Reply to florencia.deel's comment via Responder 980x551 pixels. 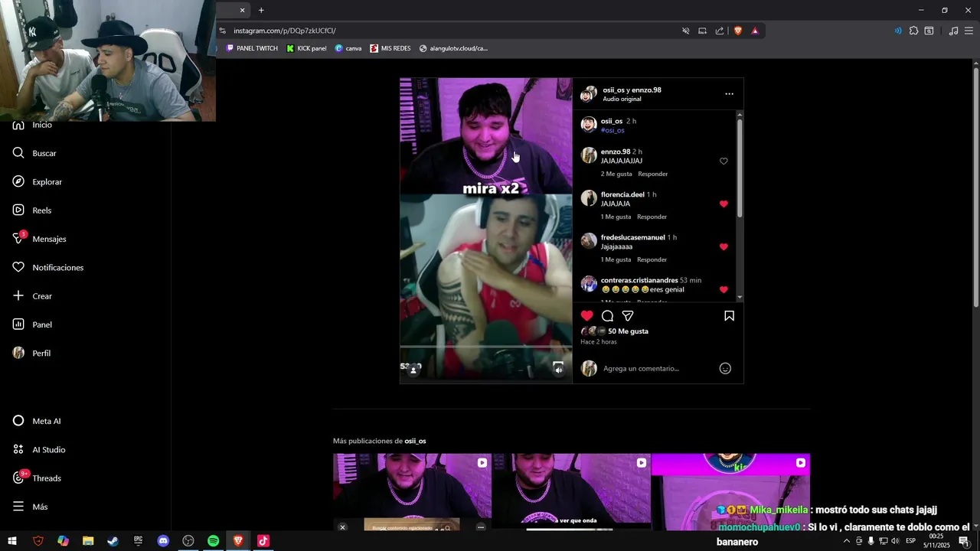pyautogui.click(x=652, y=217)
